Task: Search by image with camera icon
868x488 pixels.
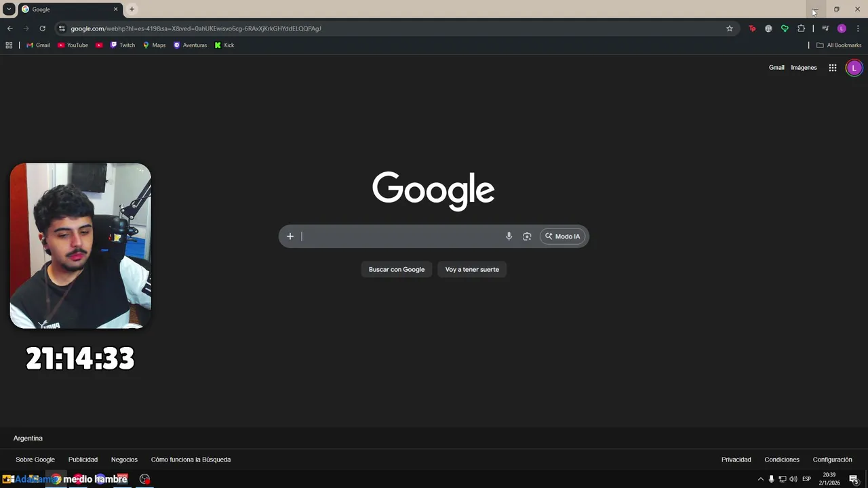Action: point(527,237)
